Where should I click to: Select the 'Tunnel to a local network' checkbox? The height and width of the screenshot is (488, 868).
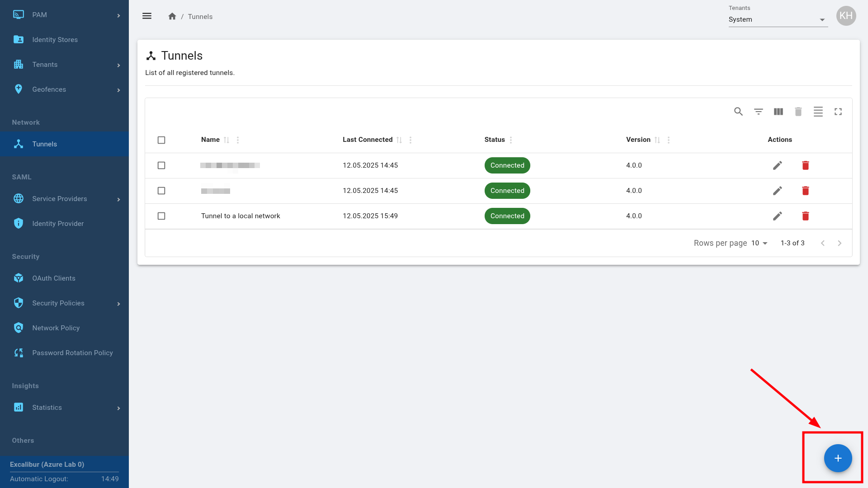point(161,216)
